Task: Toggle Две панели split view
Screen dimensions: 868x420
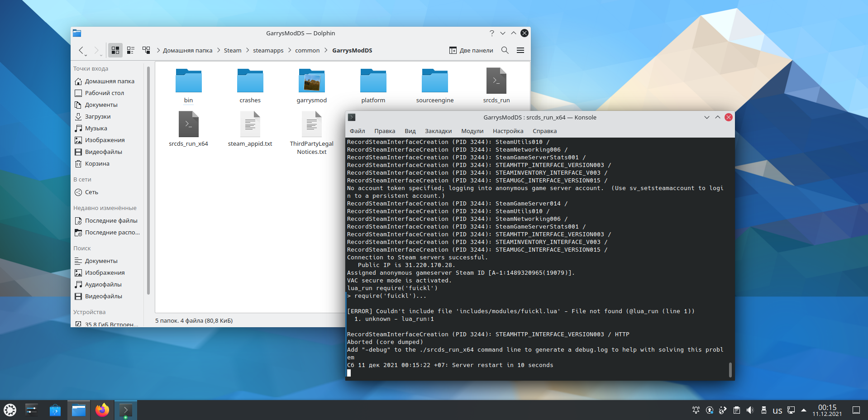Action: [x=471, y=50]
